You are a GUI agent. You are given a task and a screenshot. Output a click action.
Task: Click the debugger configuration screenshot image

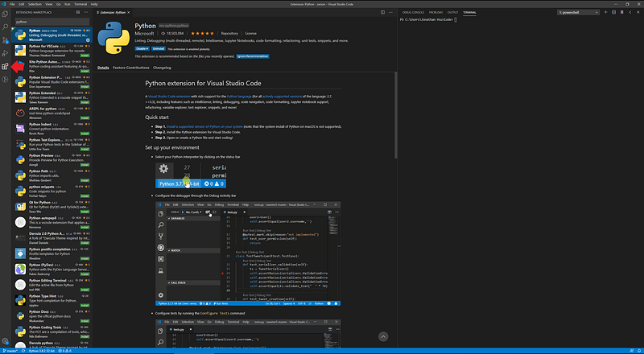tap(248, 253)
